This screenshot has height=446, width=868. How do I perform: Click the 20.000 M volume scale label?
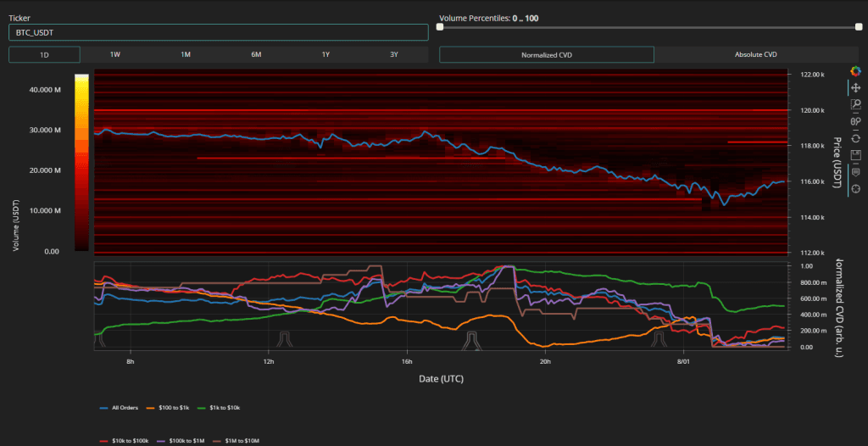coord(46,170)
